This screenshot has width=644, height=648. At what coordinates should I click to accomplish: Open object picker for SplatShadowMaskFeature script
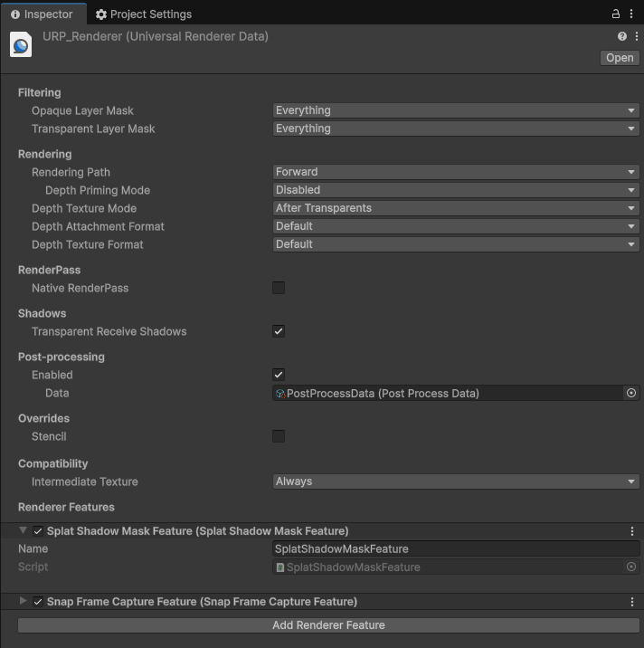(631, 567)
